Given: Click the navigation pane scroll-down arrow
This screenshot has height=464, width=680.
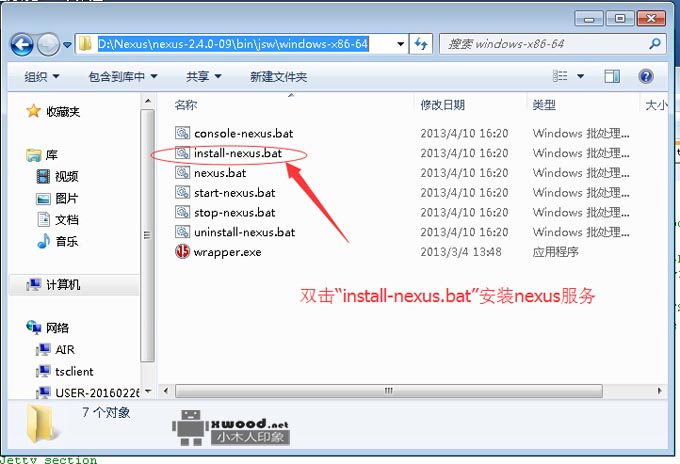Looking at the screenshot, I should coord(148,391).
